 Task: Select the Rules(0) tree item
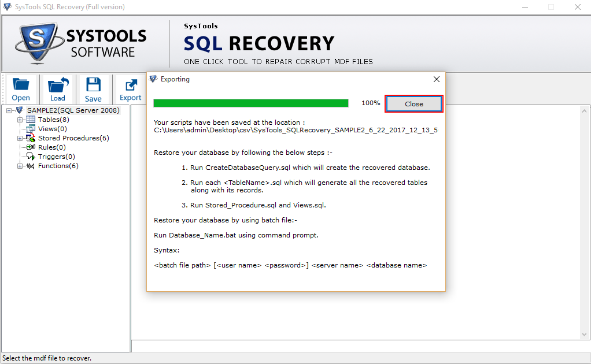51,147
